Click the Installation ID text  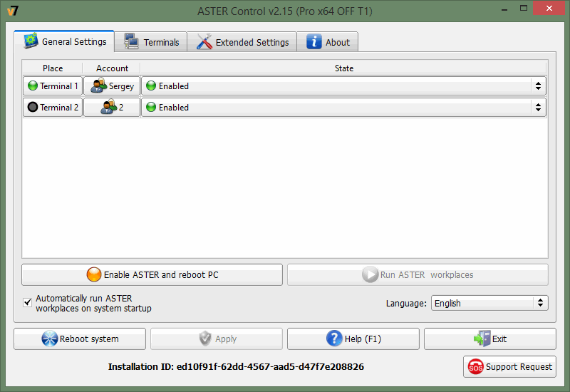(236, 366)
